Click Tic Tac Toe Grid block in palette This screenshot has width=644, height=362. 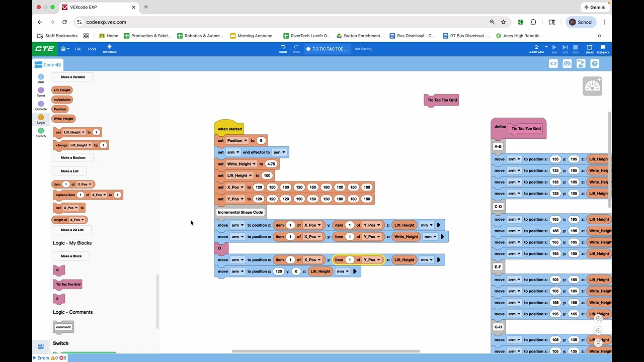point(67,285)
